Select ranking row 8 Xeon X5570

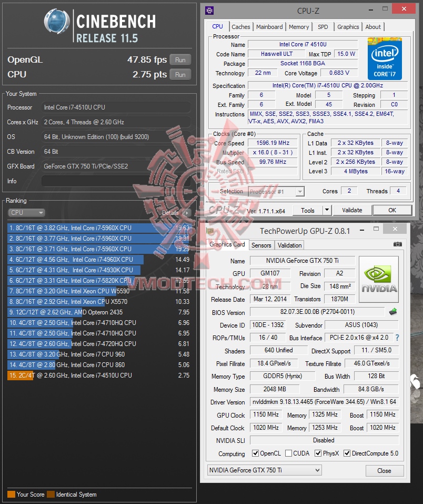click(x=99, y=302)
